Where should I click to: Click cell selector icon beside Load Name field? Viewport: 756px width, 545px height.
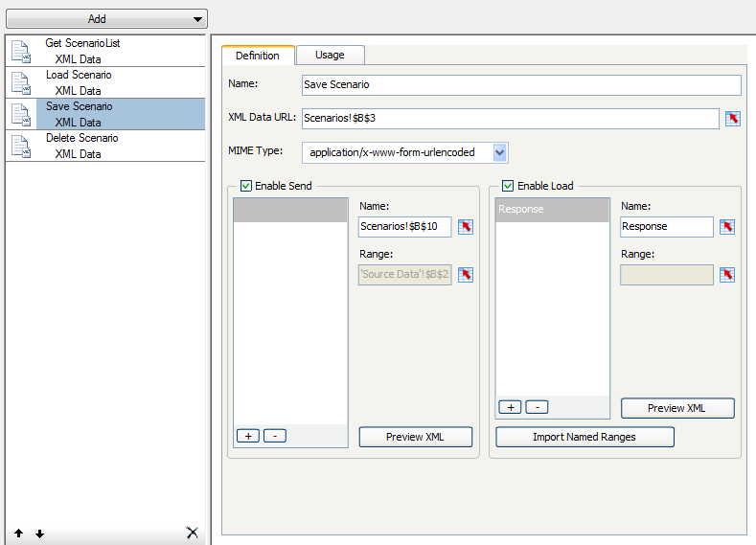point(727,227)
